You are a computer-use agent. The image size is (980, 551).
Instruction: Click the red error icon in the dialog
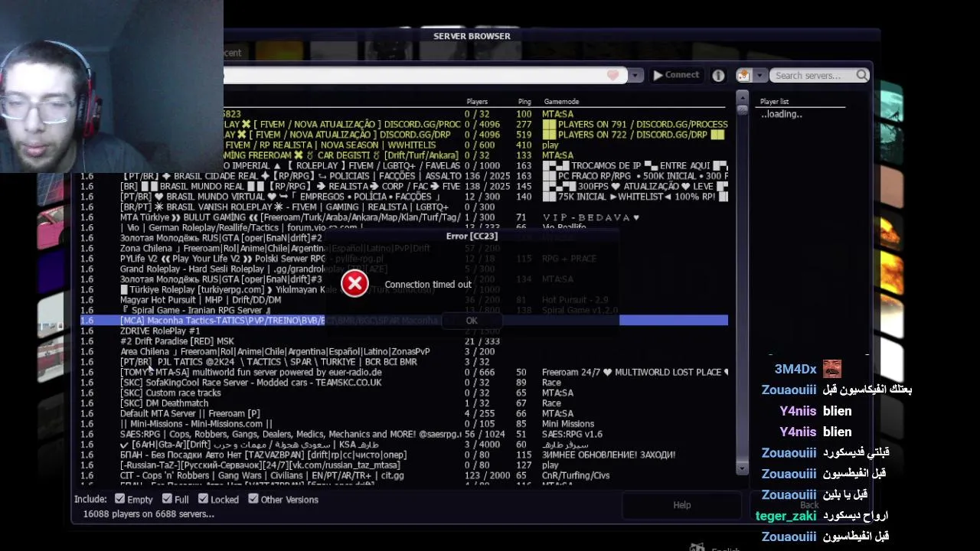click(354, 283)
